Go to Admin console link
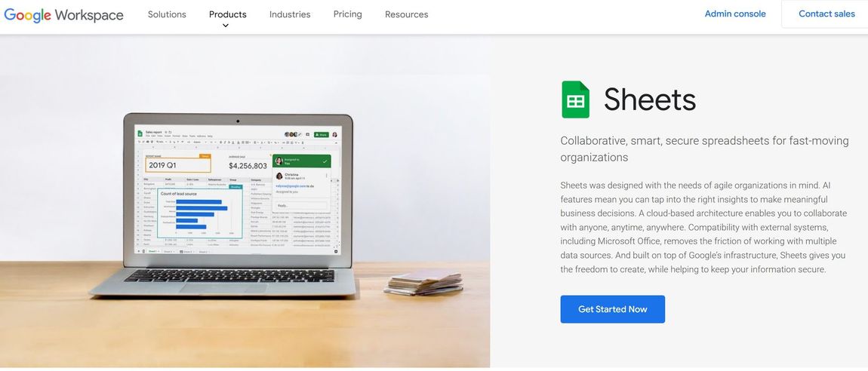This screenshot has height=371, width=868. (735, 14)
